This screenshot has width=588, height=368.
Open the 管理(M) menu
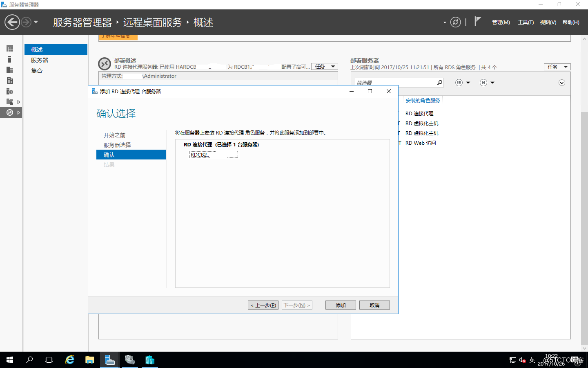501,22
